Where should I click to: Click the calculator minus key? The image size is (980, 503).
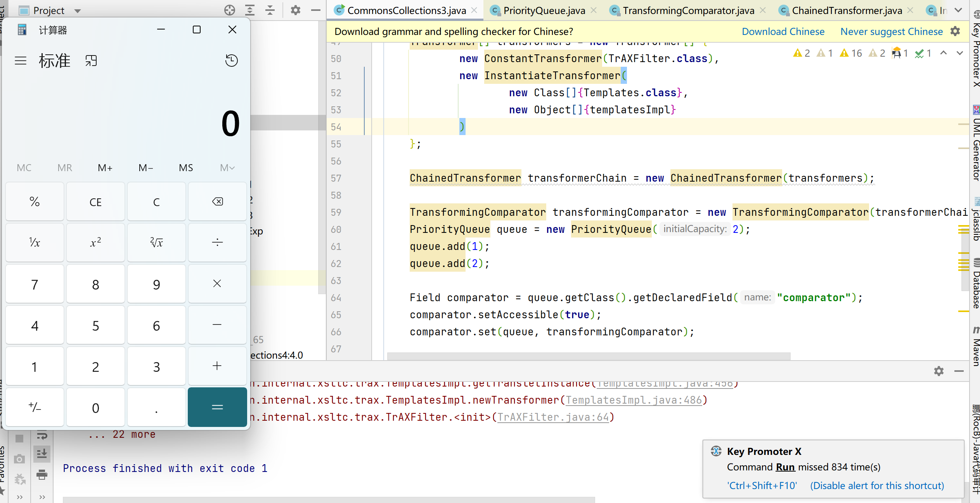(218, 325)
